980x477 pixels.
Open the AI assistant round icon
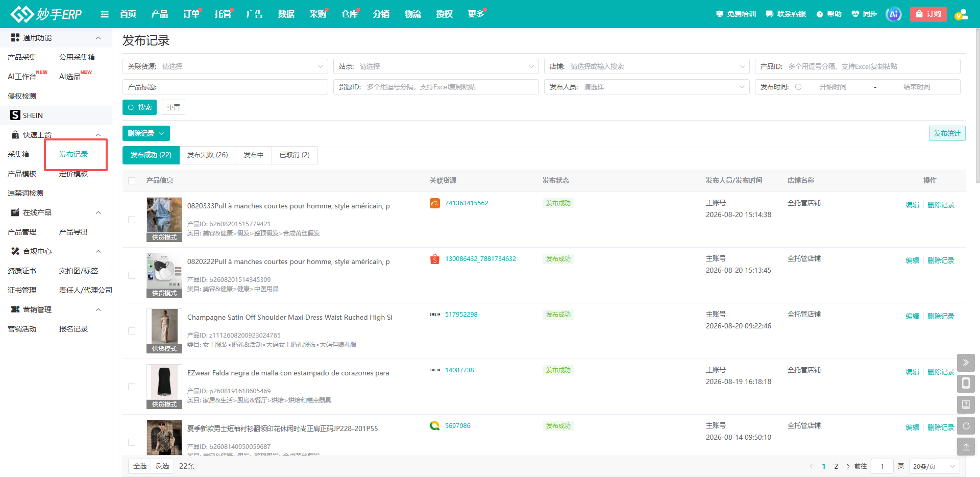tap(893, 14)
